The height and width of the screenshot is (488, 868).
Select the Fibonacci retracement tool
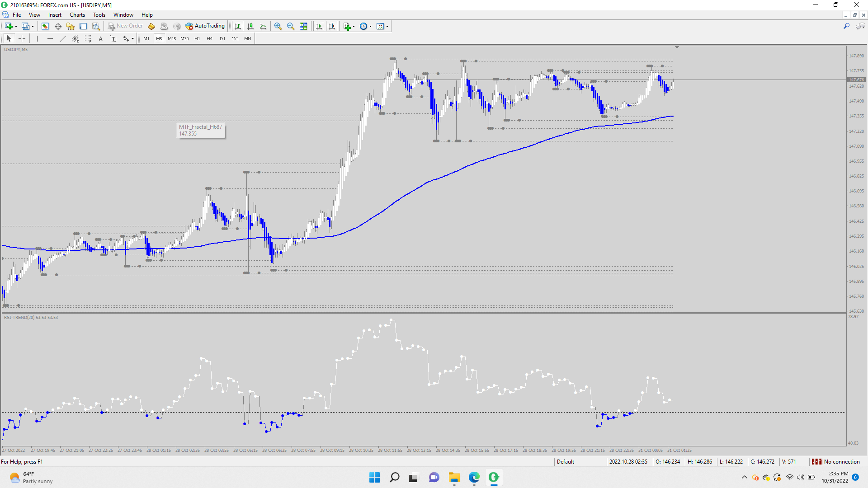click(x=88, y=38)
